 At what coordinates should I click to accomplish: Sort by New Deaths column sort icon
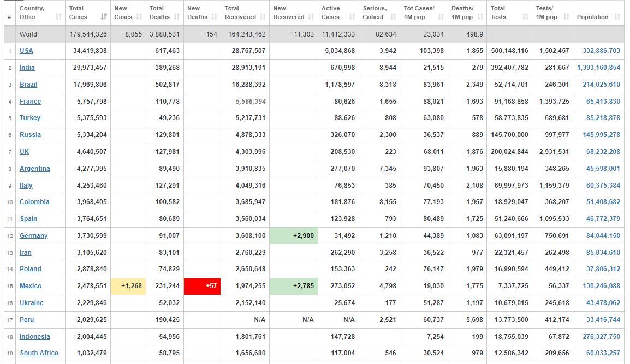pyautogui.click(x=214, y=17)
